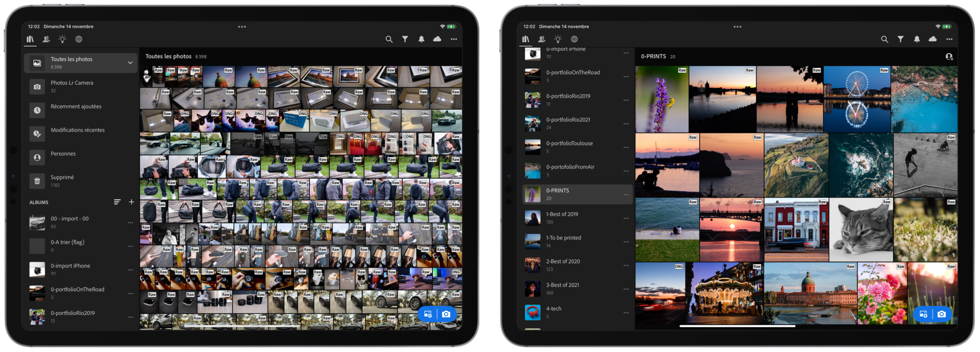Expand the Toutes les photos chevron
Viewport: 980px width, 352px height.
[130, 63]
